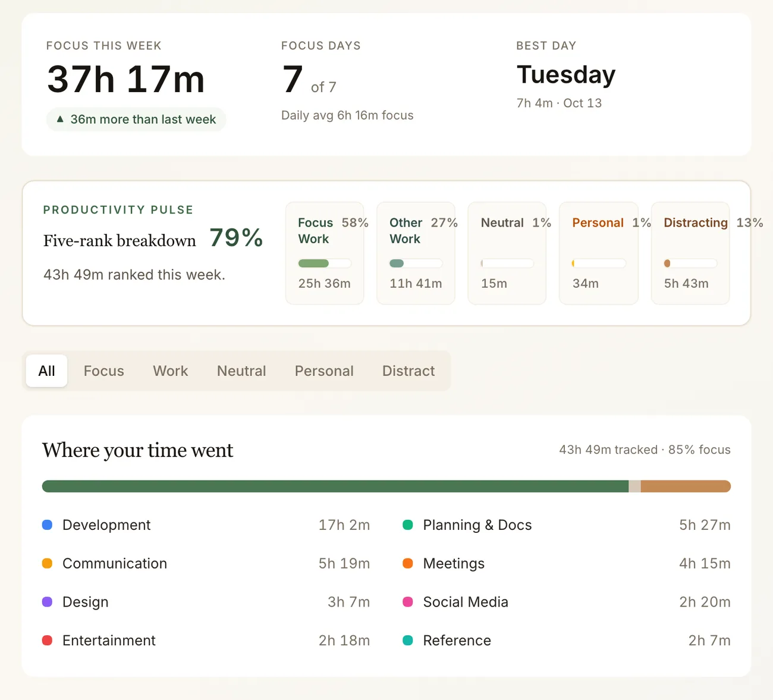773x700 pixels.
Task: Click the 'Communication' row label
Action: (115, 563)
